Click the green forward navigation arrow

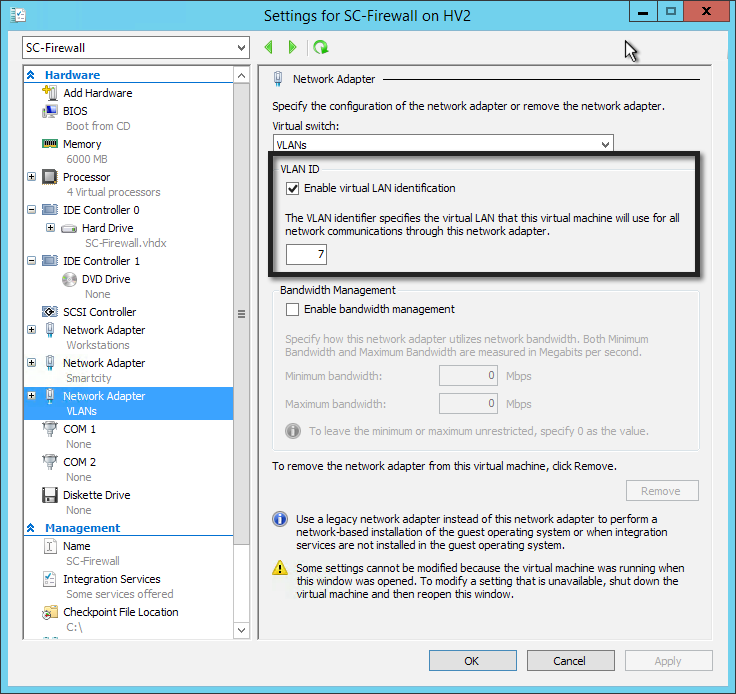(292, 47)
